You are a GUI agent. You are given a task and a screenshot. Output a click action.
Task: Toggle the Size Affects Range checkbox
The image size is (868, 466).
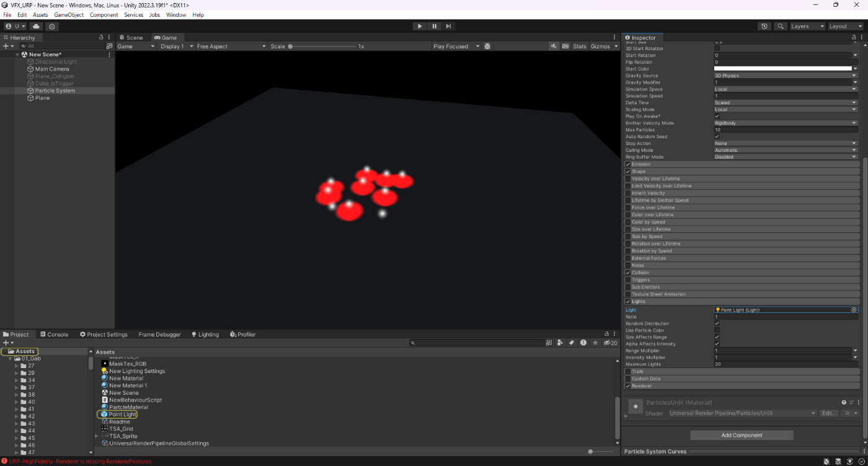click(x=717, y=337)
